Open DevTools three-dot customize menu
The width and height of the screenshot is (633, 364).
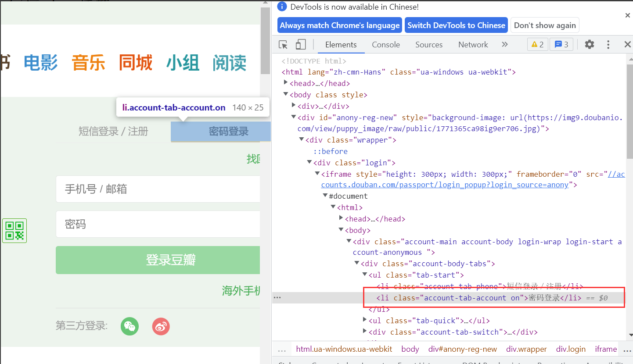click(608, 44)
